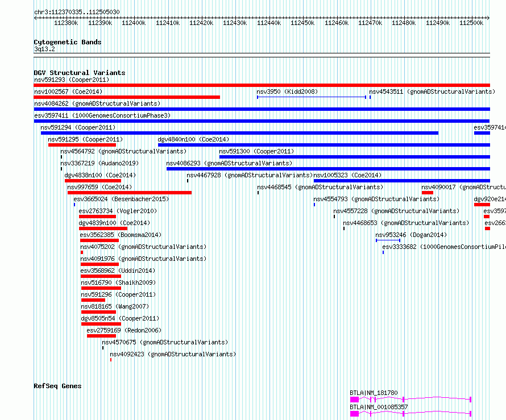Open the nsv591296 (Cooper2011) label
The image size is (506, 420).
(118, 294)
